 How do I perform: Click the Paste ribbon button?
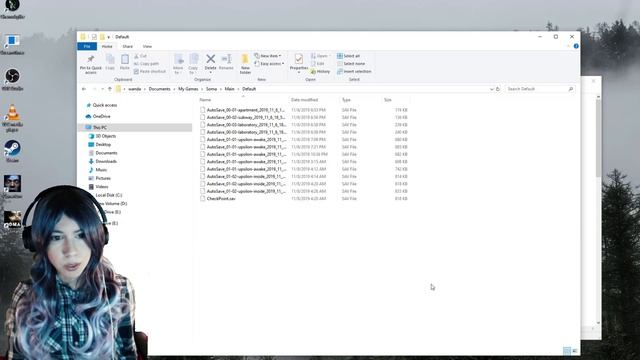click(124, 62)
